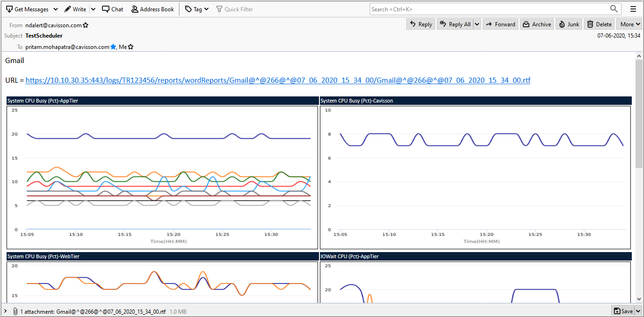Click the System CPU Busy (Pct)-Cavisson header

point(476,101)
